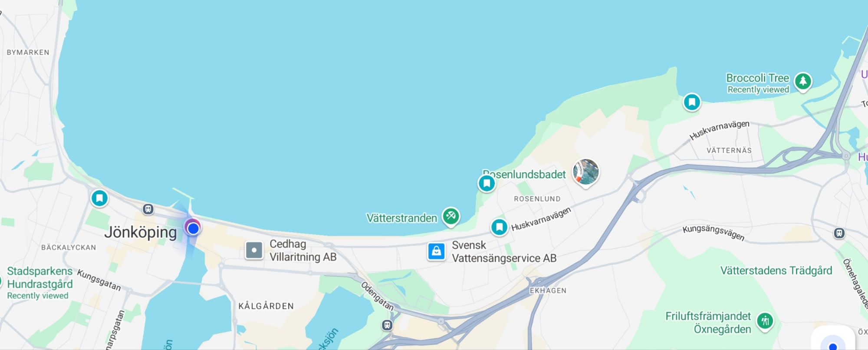Tap the saved place bookmark at Rosenlundsbadet
868x350 pixels.
(487, 183)
